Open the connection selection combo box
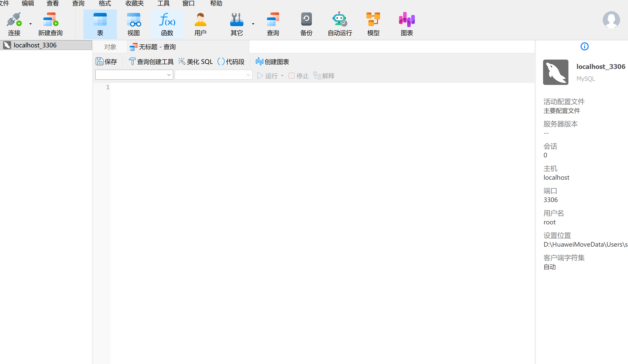Viewport: 628px width, 364px height. 134,75
